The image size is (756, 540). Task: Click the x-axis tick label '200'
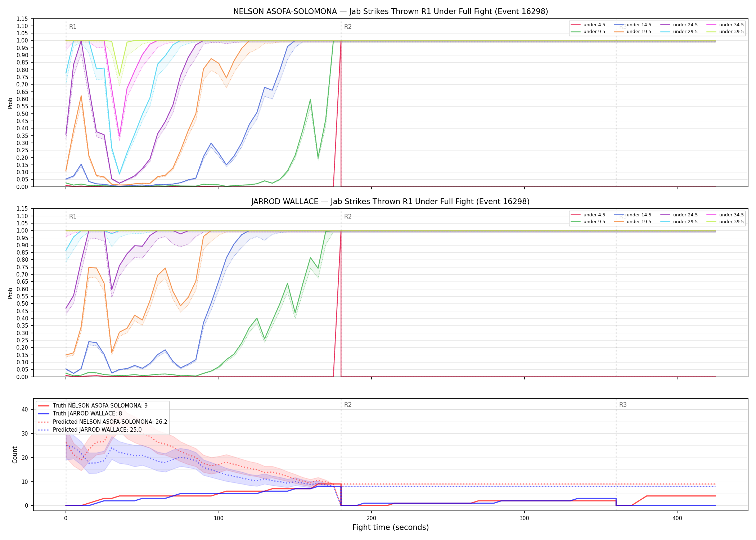pos(371,518)
